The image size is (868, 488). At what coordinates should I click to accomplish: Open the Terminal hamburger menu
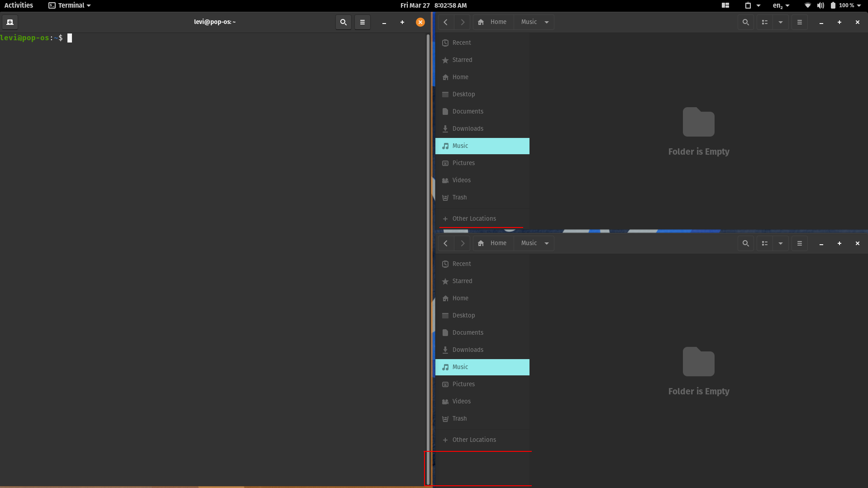(x=362, y=22)
